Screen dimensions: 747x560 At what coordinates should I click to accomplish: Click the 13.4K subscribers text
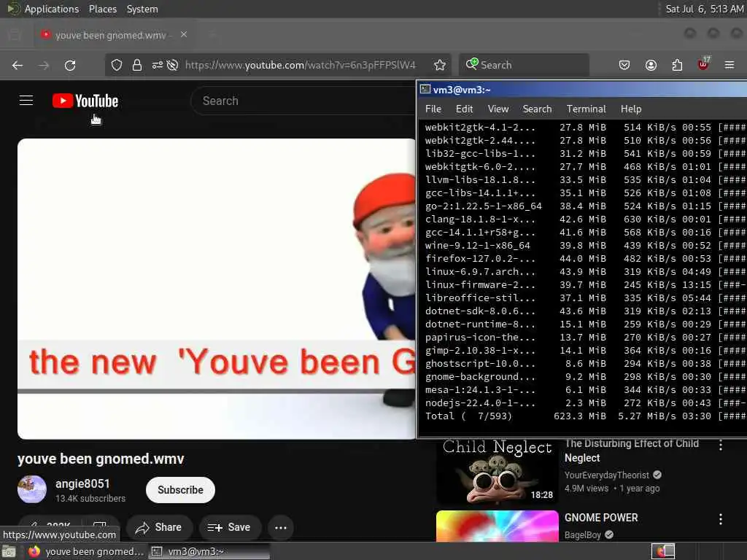[90, 499]
